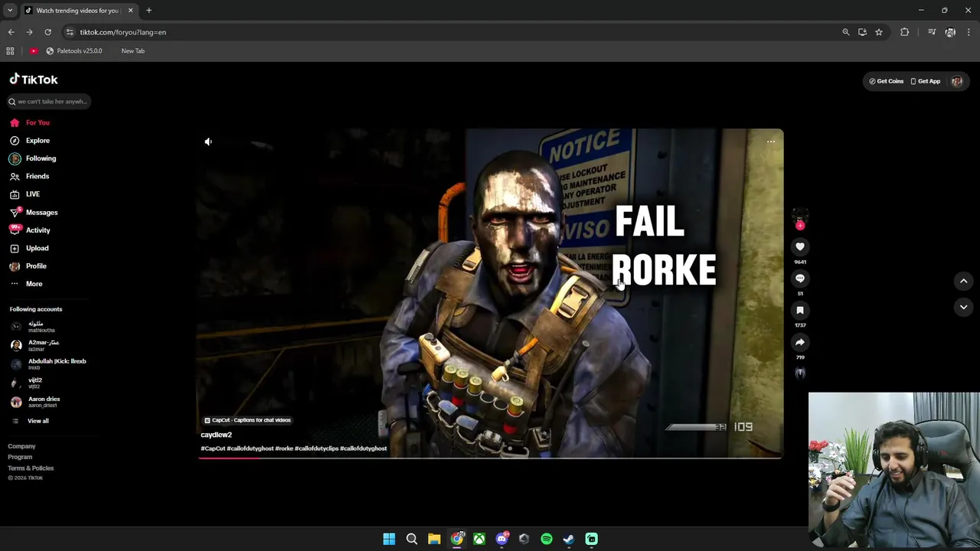This screenshot has height=551, width=980.
Task: Open taskbar Search
Action: 412,539
